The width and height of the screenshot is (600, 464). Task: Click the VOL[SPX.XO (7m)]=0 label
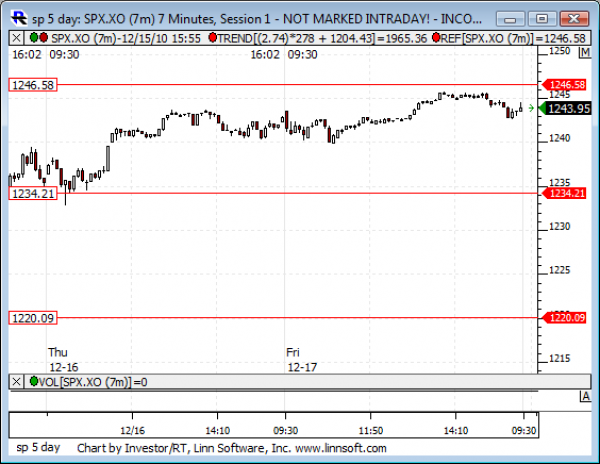(x=93, y=382)
